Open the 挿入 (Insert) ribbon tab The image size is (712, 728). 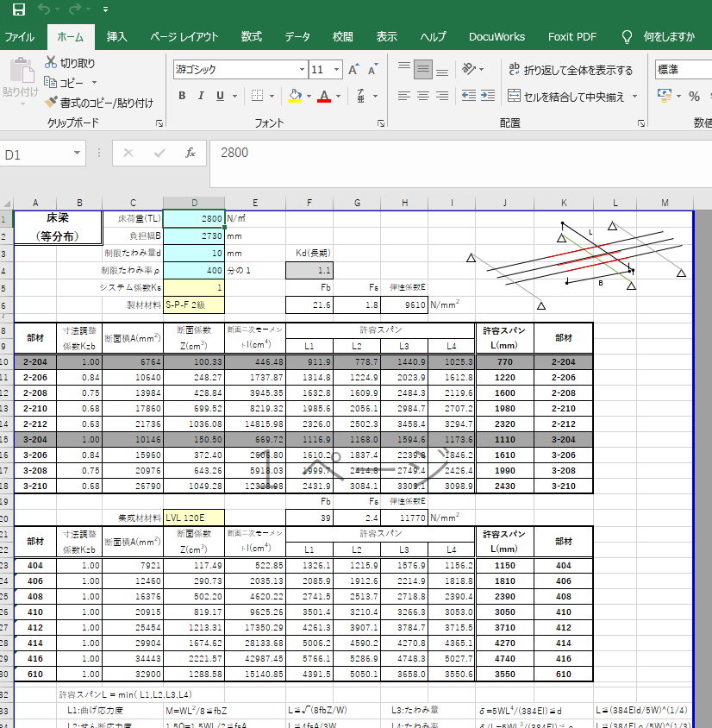pos(116,37)
